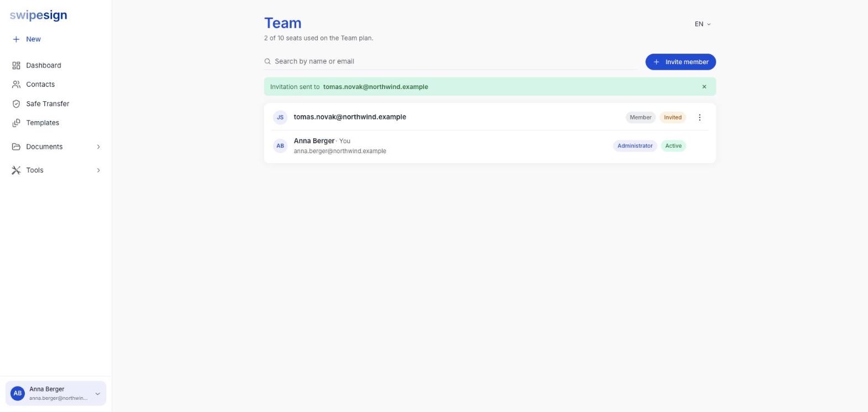
Task: Expand the Documents section chevron
Action: (99, 147)
